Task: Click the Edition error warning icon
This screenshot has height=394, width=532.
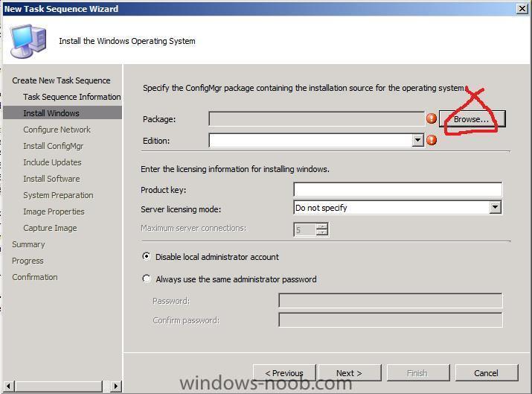Action: tap(432, 140)
